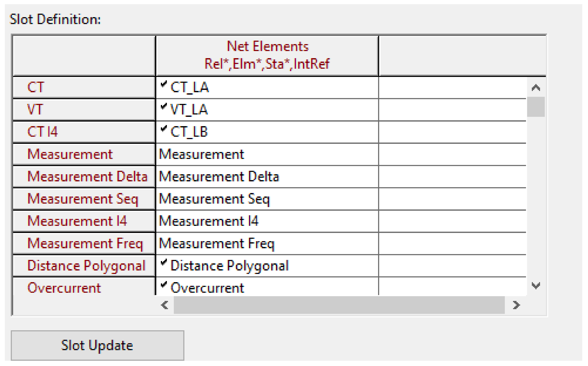This screenshot has width=588, height=366.
Task: Click the Measurement net element cell
Action: point(267,154)
